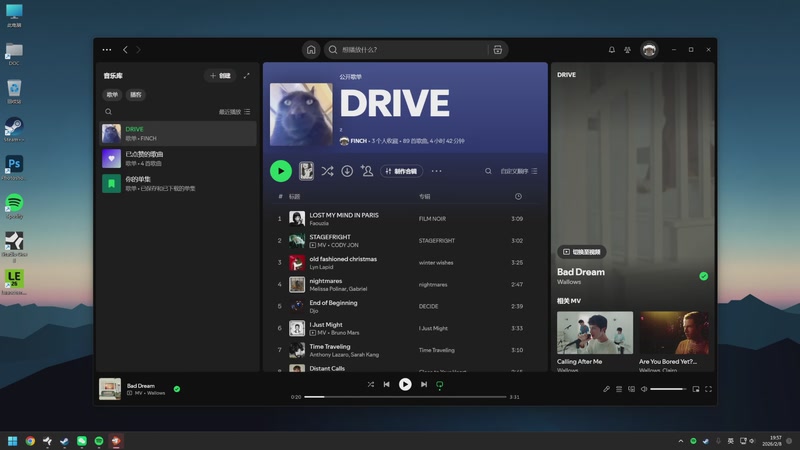Select track End of Beginning
The image size is (800, 450).
(x=333, y=303)
